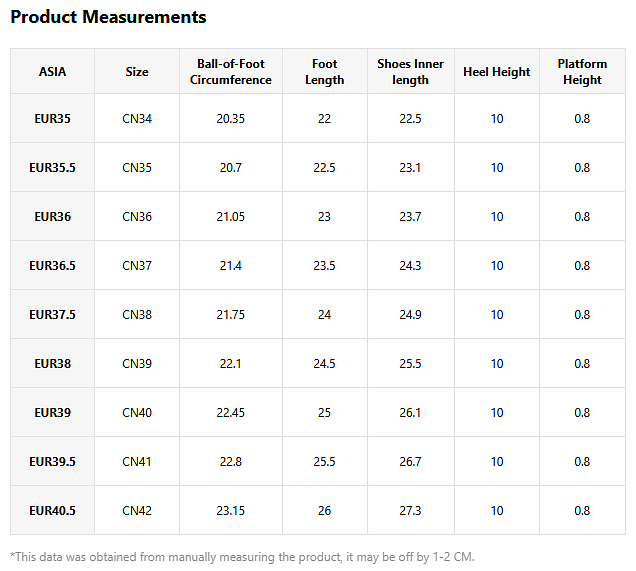Click the EUR36.5 row label

coord(52,266)
